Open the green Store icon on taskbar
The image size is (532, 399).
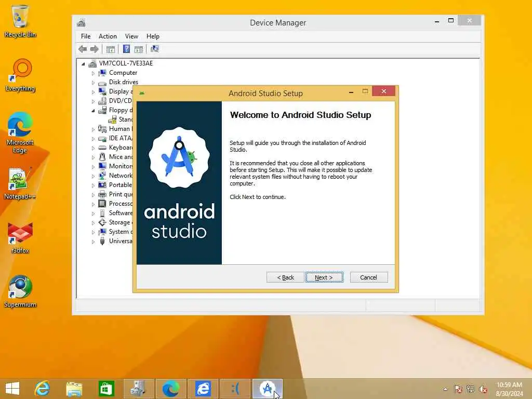coord(106,389)
